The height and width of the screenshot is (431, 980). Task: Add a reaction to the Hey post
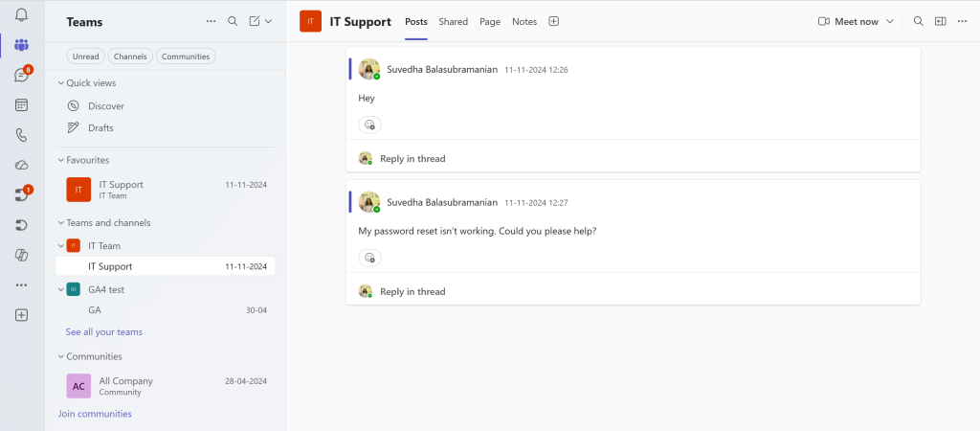pyautogui.click(x=370, y=125)
